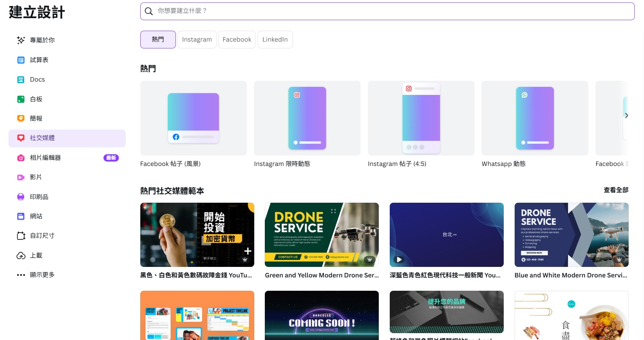644x340 pixels.
Task: Click the 建立設計 page heading
Action: tap(37, 12)
